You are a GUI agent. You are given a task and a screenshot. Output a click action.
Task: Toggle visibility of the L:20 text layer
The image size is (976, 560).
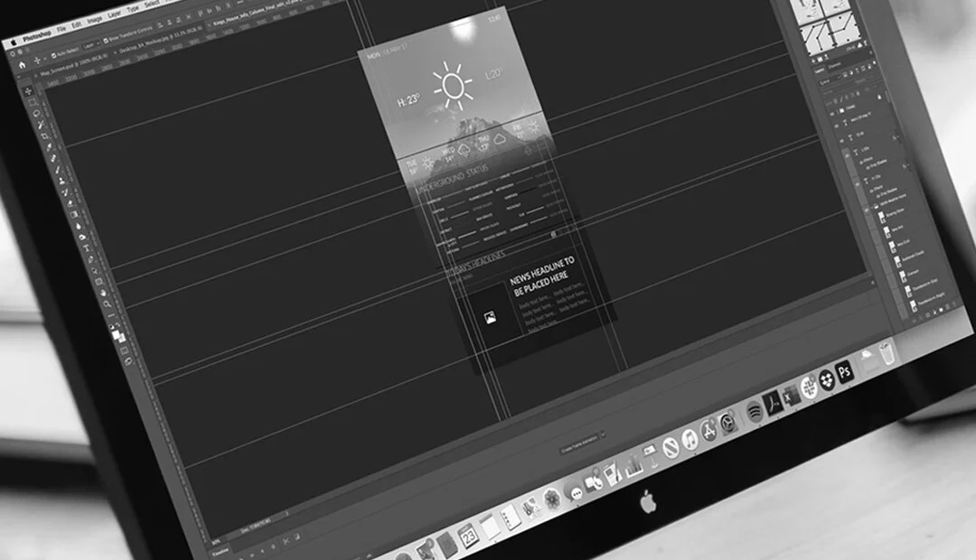(x=847, y=155)
